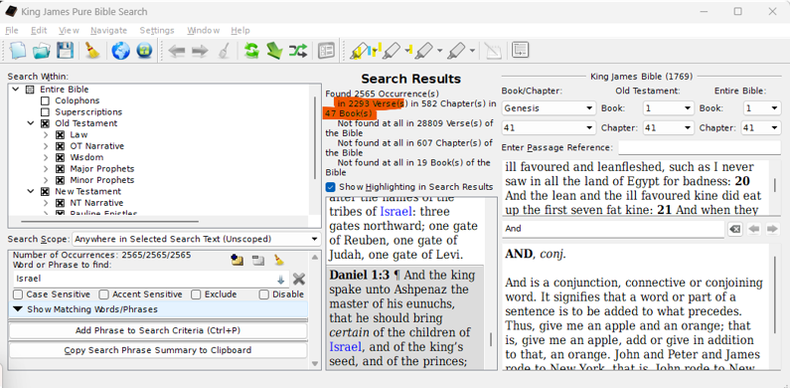Click the Enter Passage Reference input field
This screenshot has height=388, width=790.
click(699, 148)
